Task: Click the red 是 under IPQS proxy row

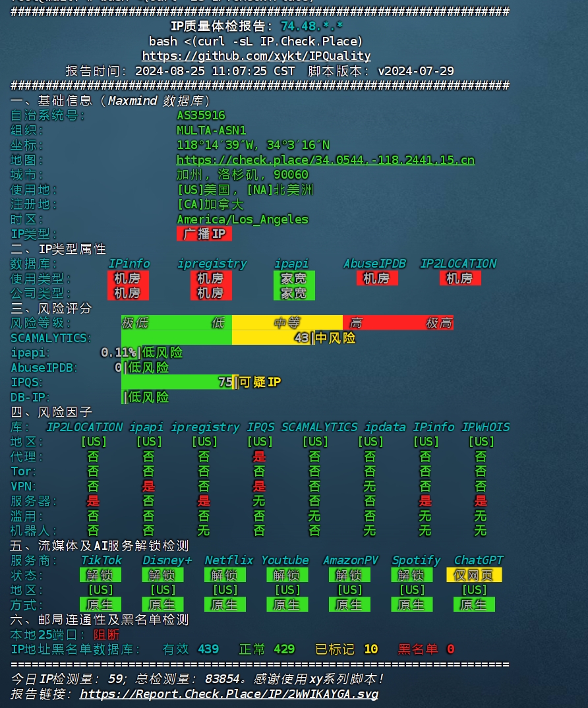Action: [x=259, y=456]
